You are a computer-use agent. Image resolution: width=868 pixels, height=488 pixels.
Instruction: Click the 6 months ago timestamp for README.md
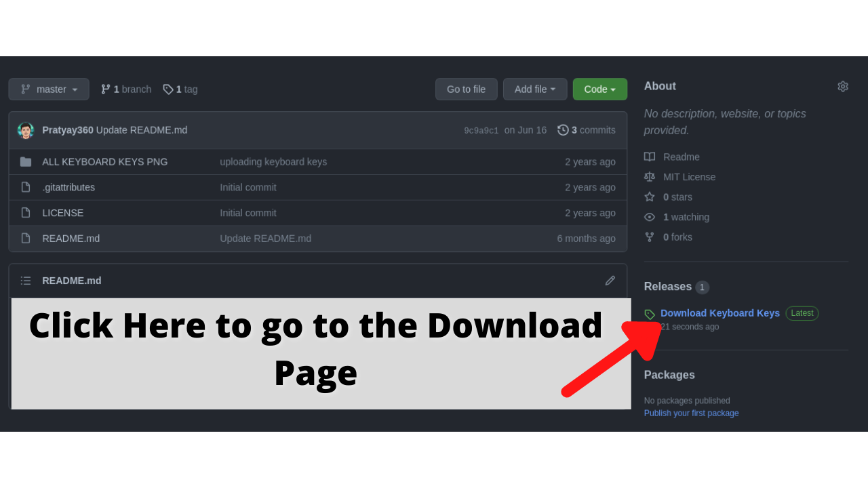click(x=587, y=239)
